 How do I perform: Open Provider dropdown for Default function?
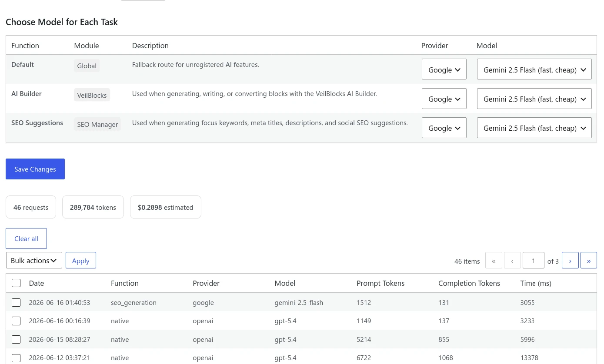(444, 69)
